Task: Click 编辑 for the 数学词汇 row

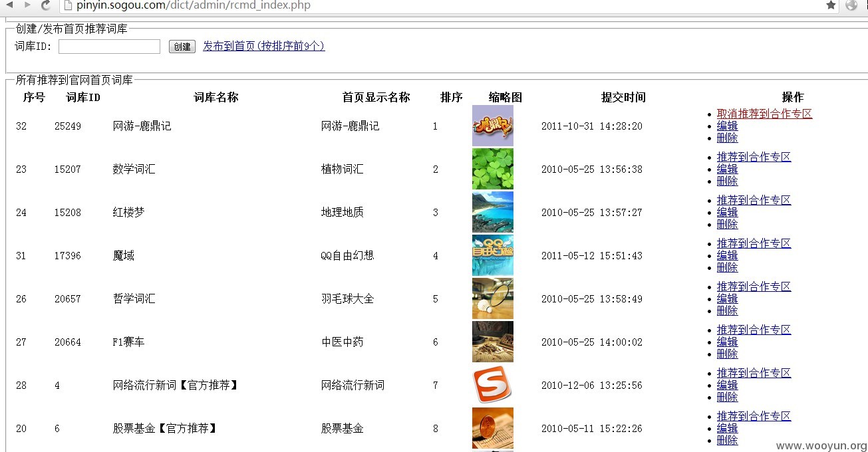Action: click(x=728, y=169)
